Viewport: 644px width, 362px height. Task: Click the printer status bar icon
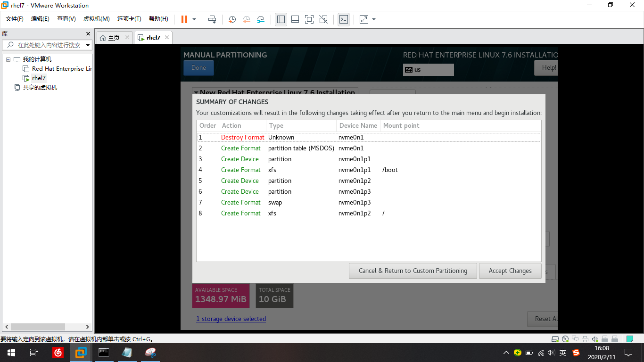pyautogui.click(x=585, y=339)
